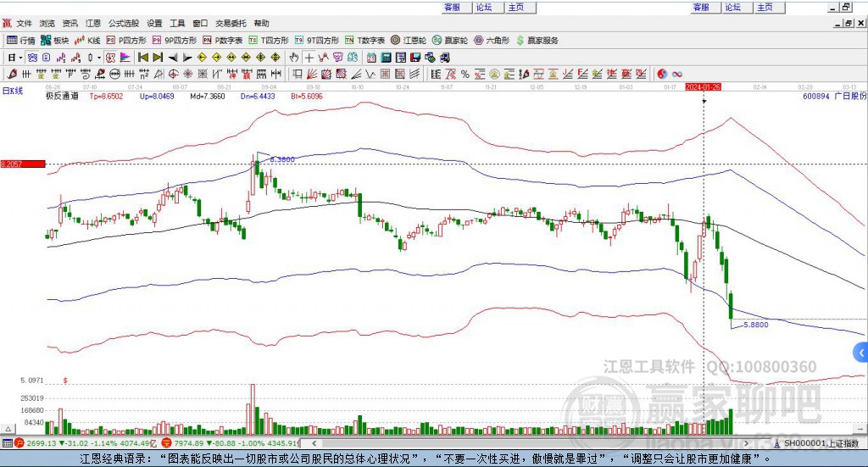The image size is (868, 467).
Task: Open the P四方形 tool
Action: (126, 41)
